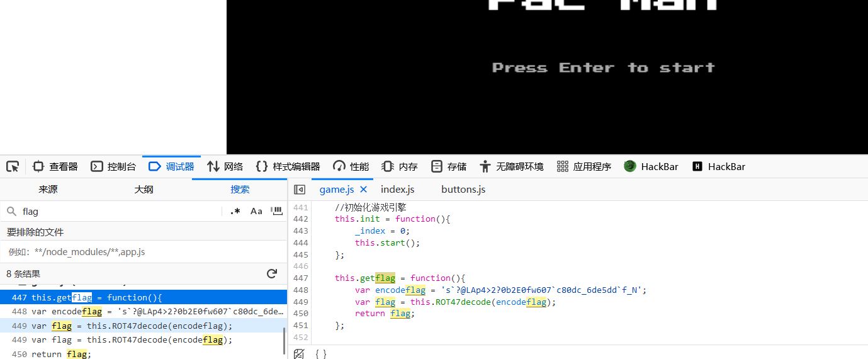Open the 存储 storage panel
Screen dimensions: 868x359
(449, 167)
